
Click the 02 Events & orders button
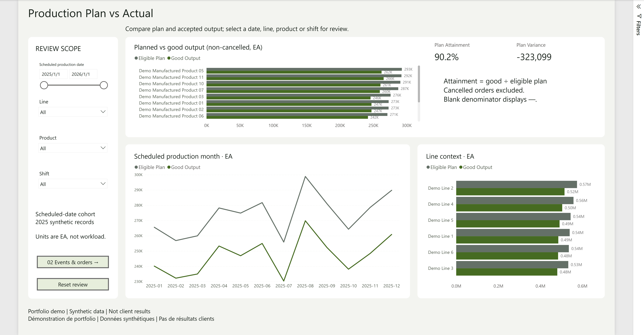(73, 262)
